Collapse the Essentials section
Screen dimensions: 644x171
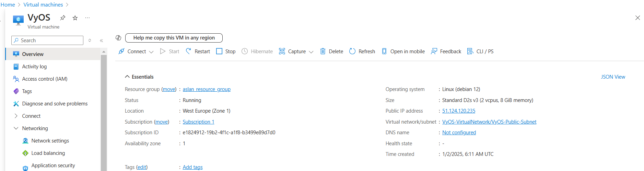pos(127,77)
